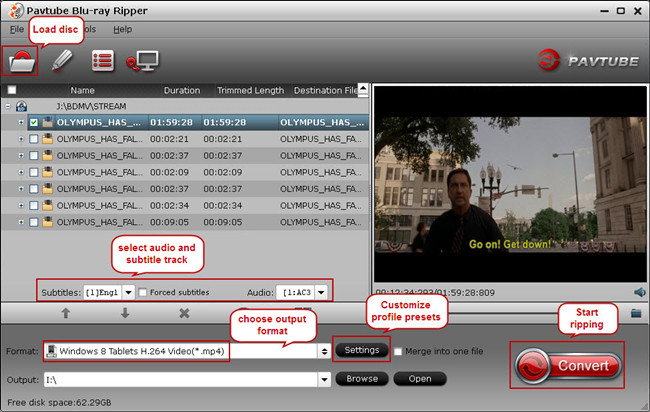Check the 00:02:21 title checkbox

tap(34, 139)
